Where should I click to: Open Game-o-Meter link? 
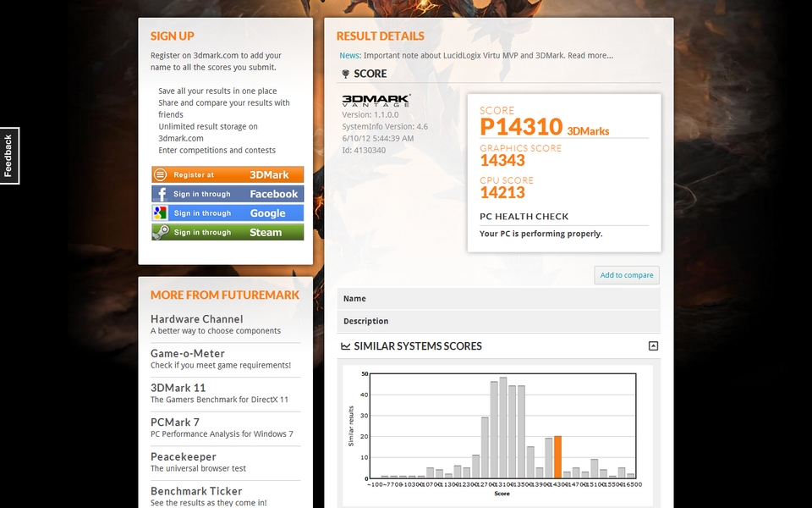tap(188, 354)
